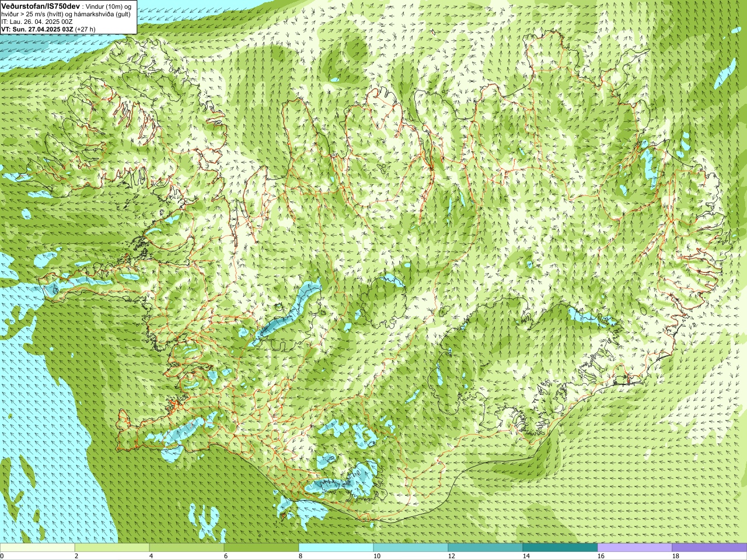Click the 0–2 m/s pale yellow legend swatch
Screen dimensions: 747x560
[x=37, y=548]
